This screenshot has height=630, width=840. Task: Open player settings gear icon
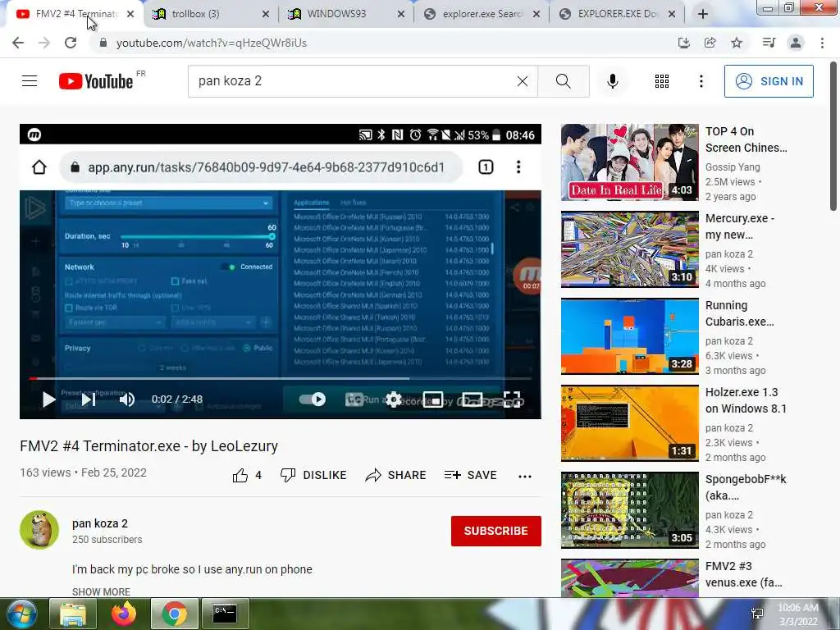click(394, 399)
